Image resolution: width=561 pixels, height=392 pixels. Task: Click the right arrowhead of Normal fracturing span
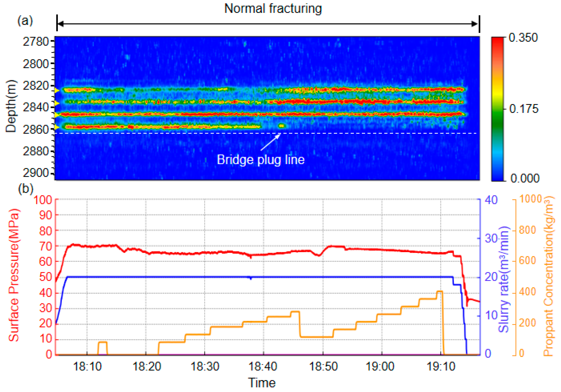click(475, 24)
